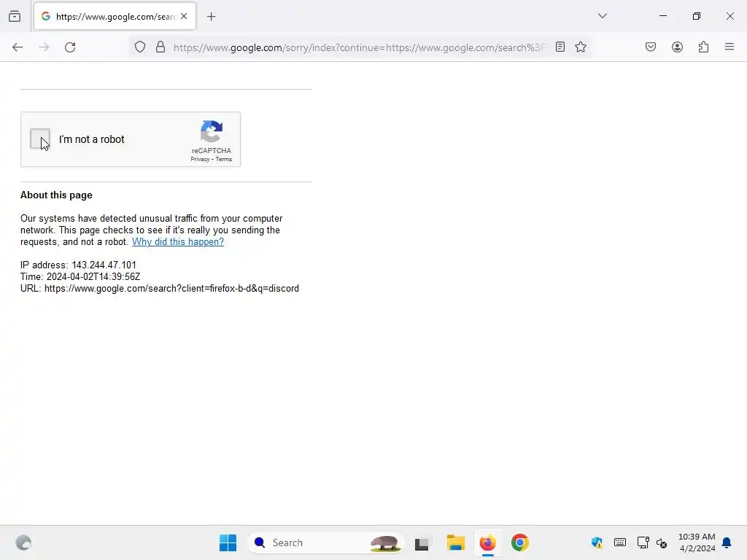Image resolution: width=747 pixels, height=560 pixels.
Task: Open a new tab
Action: [x=211, y=17]
